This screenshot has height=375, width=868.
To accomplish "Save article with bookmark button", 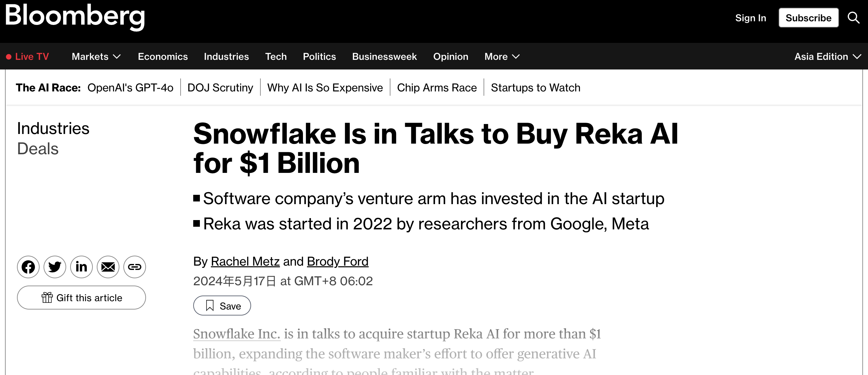I will click(222, 306).
